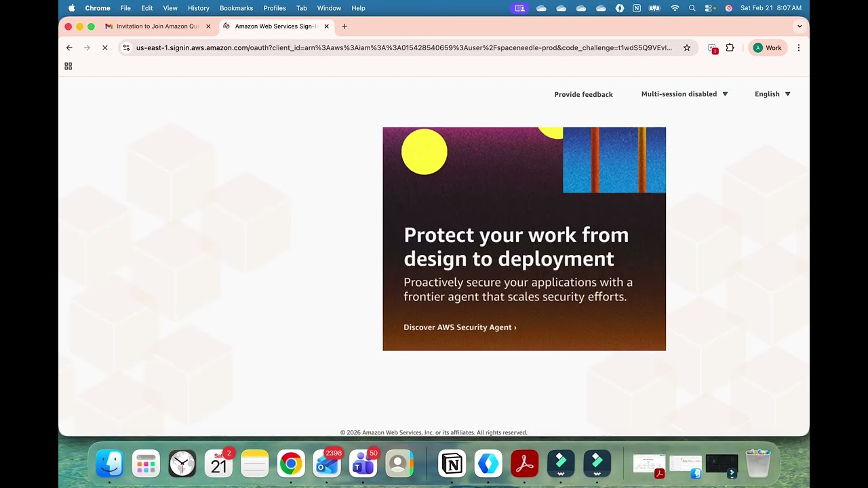The height and width of the screenshot is (488, 868).
Task: Open the Tab menu
Action: 302,8
